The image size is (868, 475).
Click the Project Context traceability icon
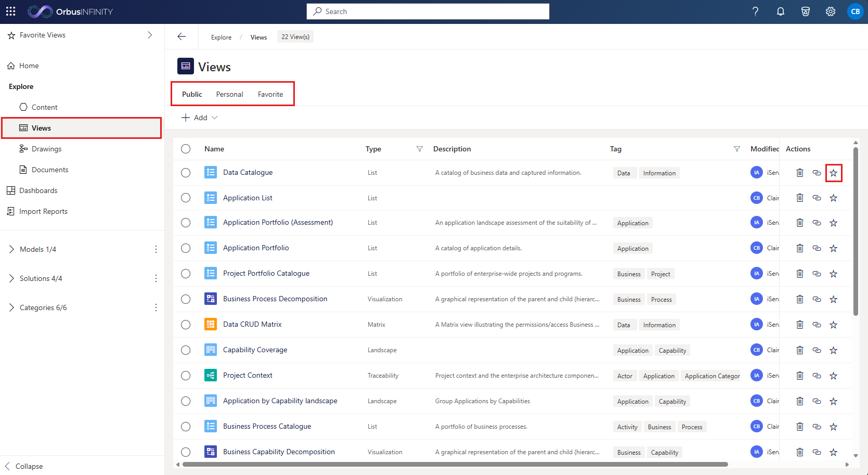[211, 375]
